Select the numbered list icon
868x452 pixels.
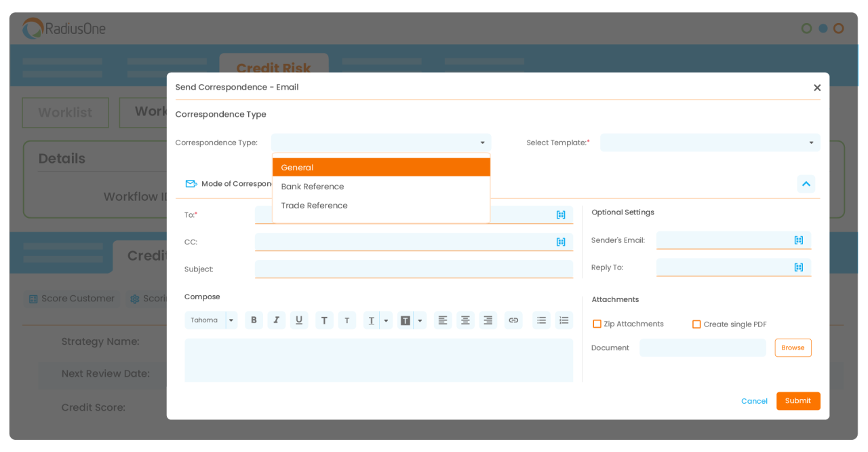564,320
